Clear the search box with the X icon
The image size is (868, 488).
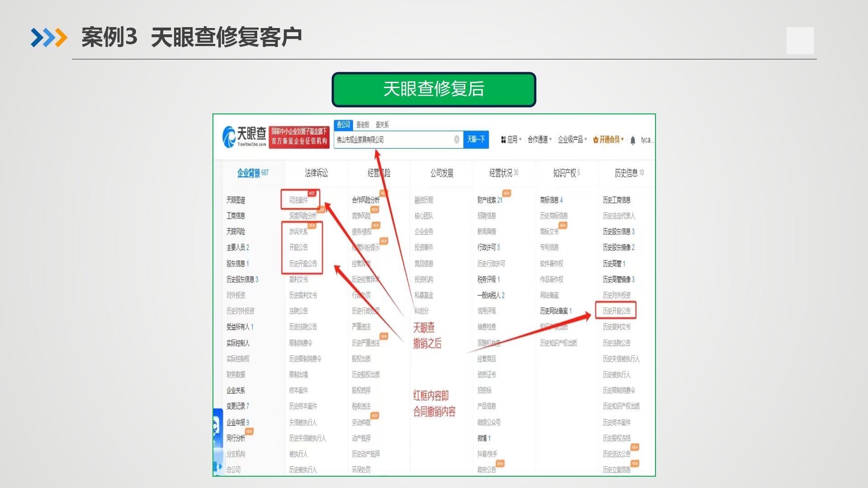pos(457,140)
